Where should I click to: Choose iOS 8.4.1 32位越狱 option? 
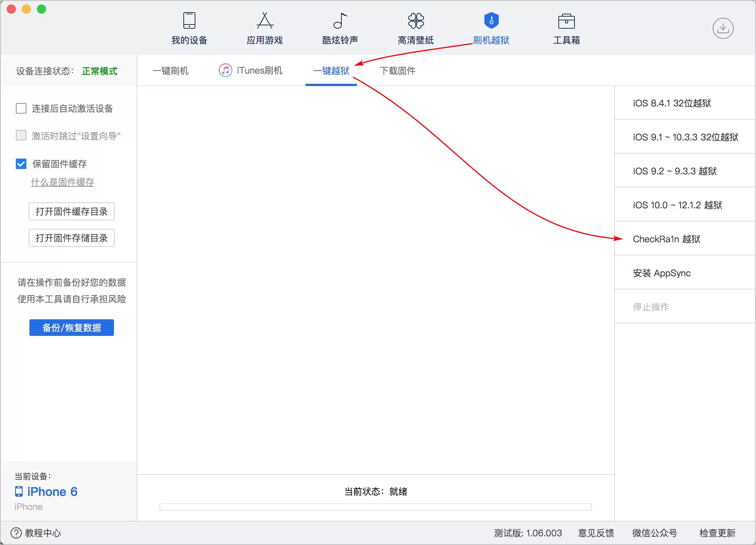685,103
